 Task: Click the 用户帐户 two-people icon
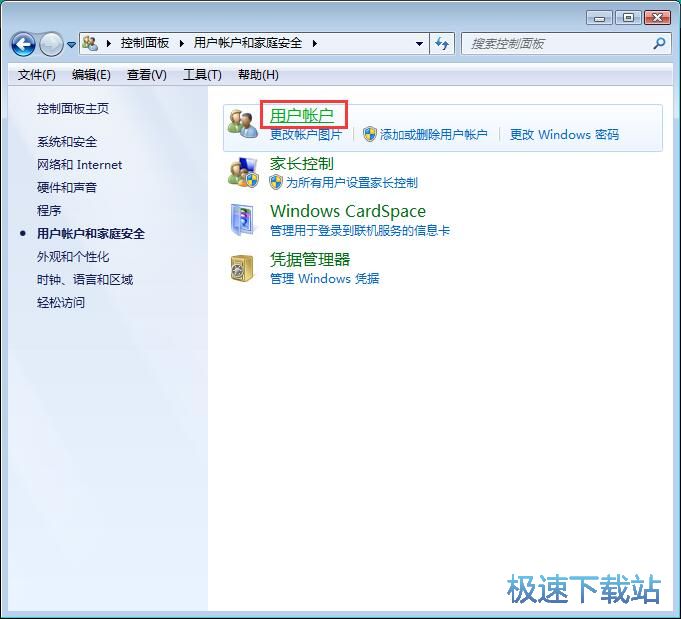pyautogui.click(x=242, y=124)
